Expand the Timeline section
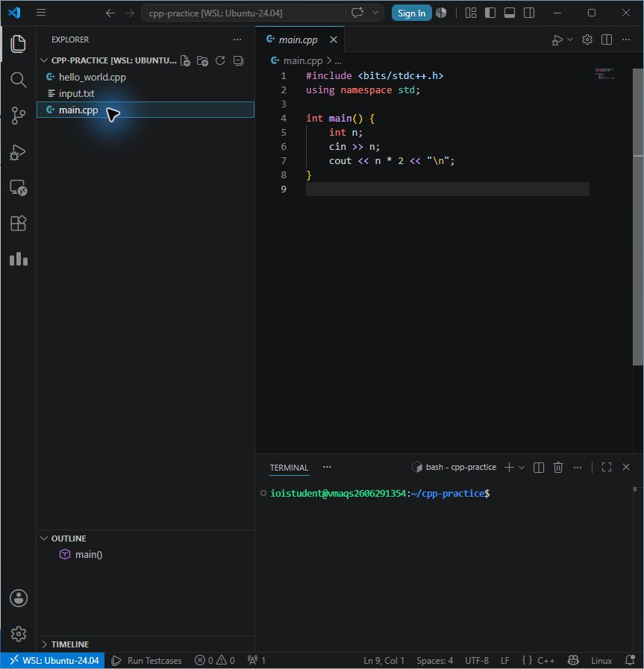 [x=145, y=644]
